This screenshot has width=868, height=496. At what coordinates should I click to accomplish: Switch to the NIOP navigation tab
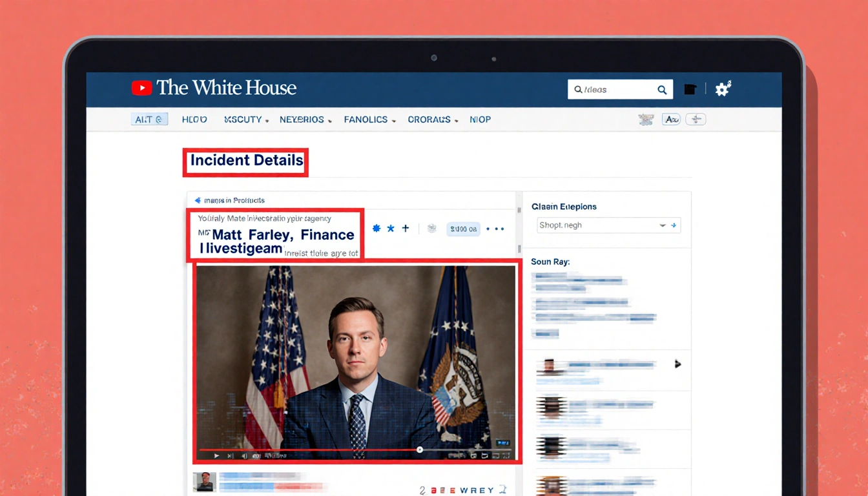(x=480, y=119)
